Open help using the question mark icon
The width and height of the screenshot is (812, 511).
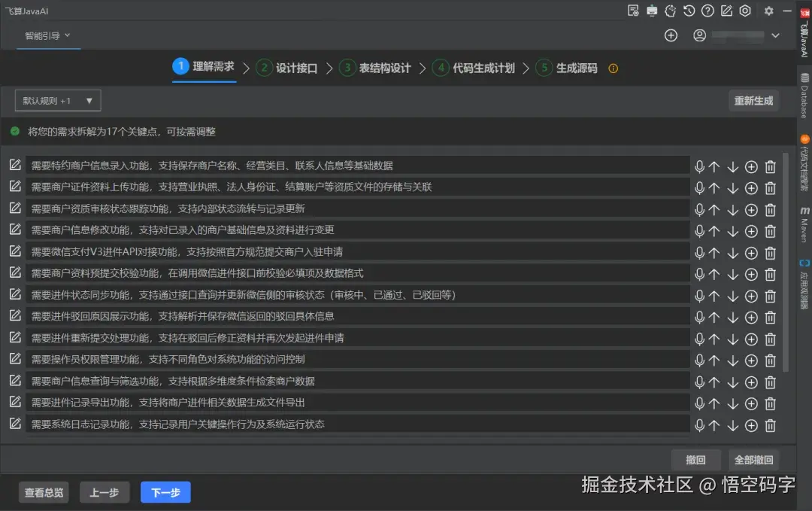[707, 11]
